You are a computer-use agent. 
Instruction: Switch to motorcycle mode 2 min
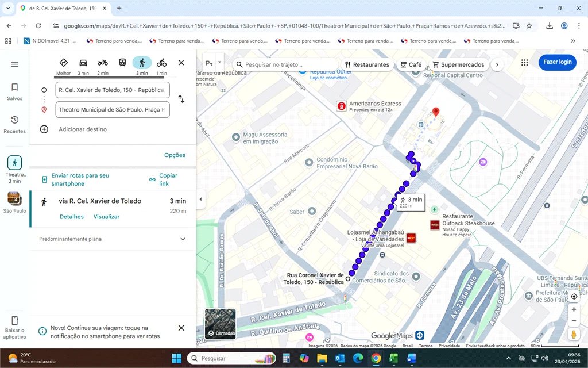click(103, 66)
